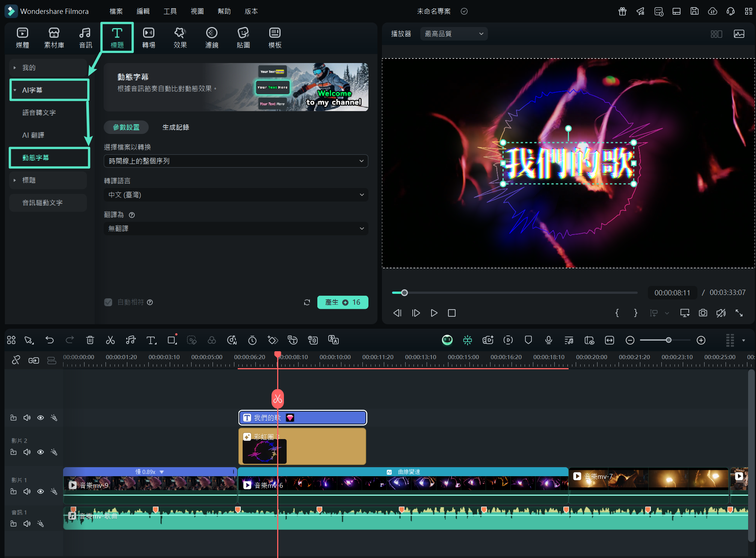Take a snapshot with camera icon
The width and height of the screenshot is (756, 558).
[703, 313]
